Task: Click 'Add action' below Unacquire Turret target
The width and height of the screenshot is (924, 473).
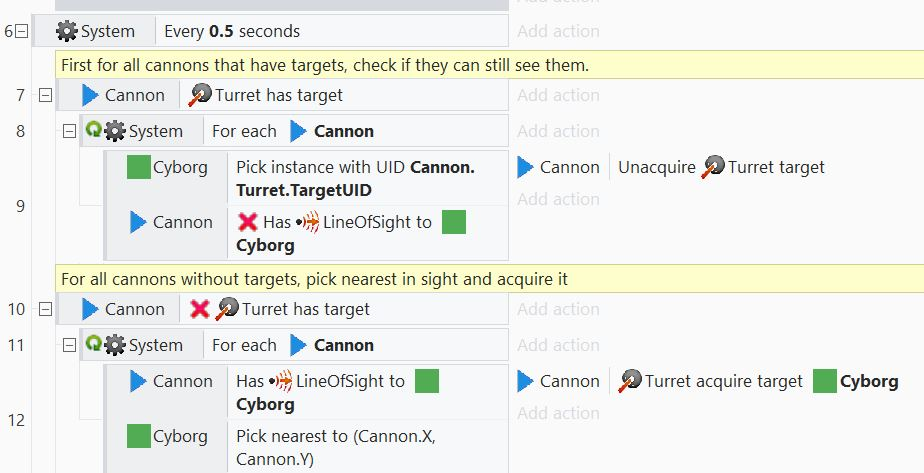Action: (558, 199)
